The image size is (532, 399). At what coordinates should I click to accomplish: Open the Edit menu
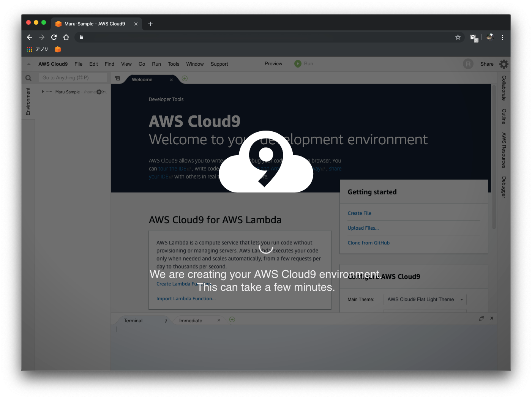(x=93, y=64)
